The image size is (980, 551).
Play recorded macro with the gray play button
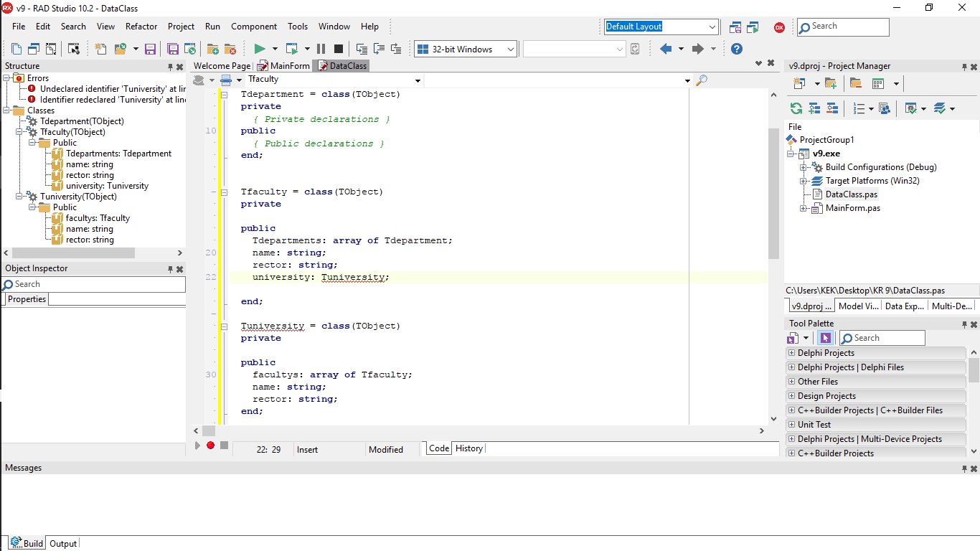(197, 446)
